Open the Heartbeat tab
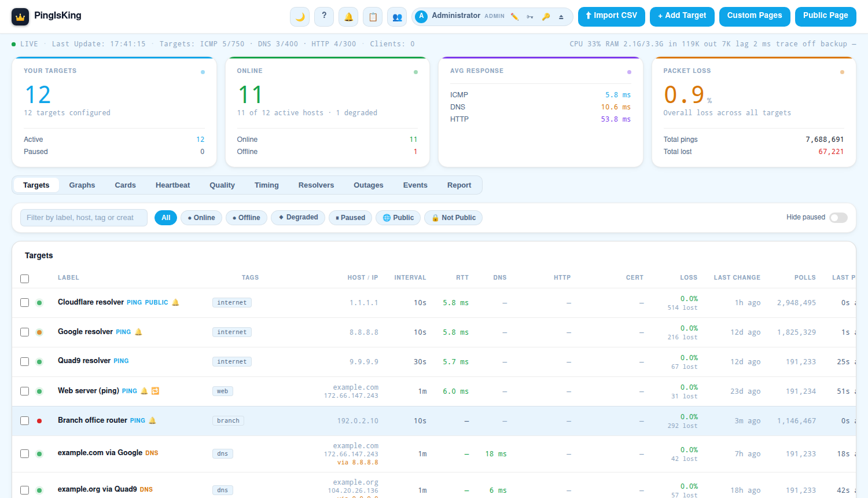This screenshot has width=868, height=498. [x=172, y=185]
